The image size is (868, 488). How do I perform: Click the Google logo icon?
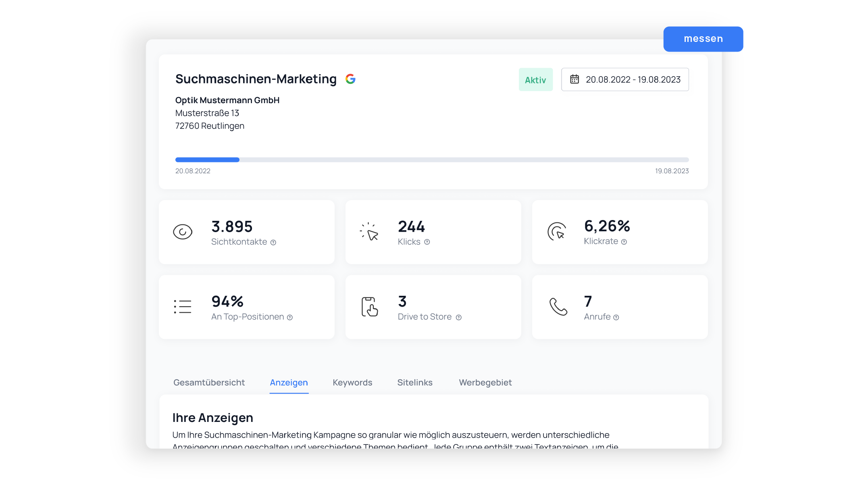pyautogui.click(x=350, y=79)
